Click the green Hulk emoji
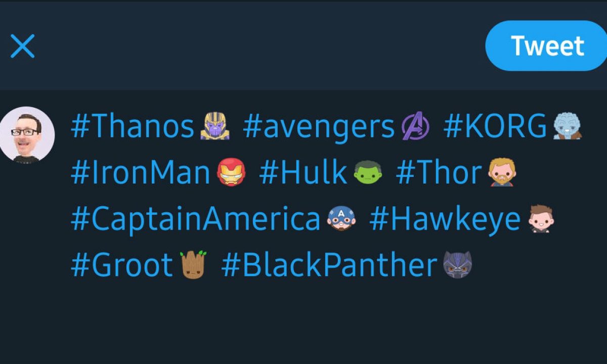Image resolution: width=607 pixels, height=364 pixels. click(368, 172)
